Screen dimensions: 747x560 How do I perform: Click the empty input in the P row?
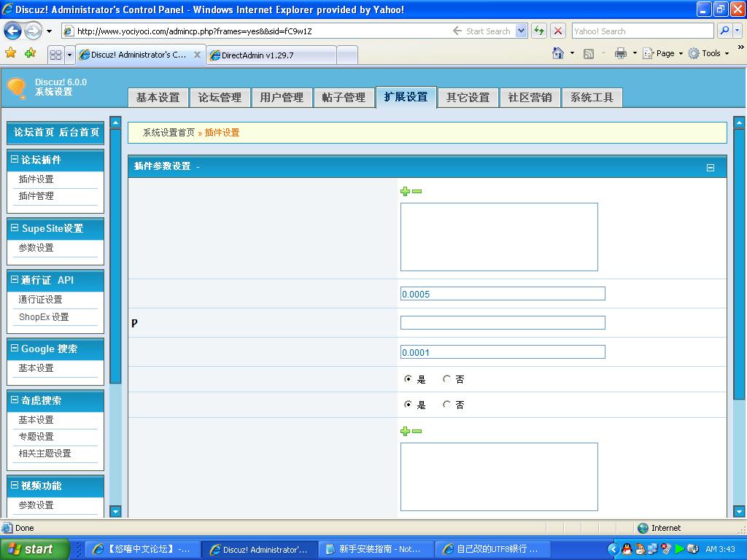pyautogui.click(x=503, y=323)
